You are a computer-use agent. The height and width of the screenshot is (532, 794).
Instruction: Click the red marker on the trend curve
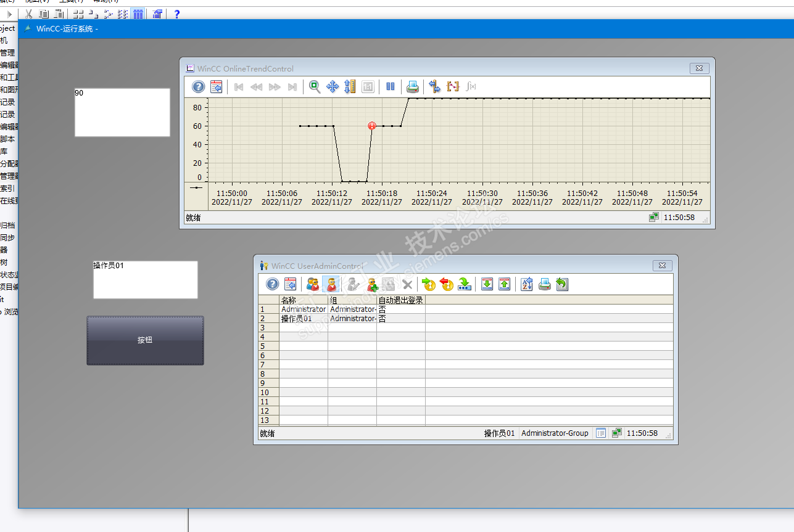[372, 126]
